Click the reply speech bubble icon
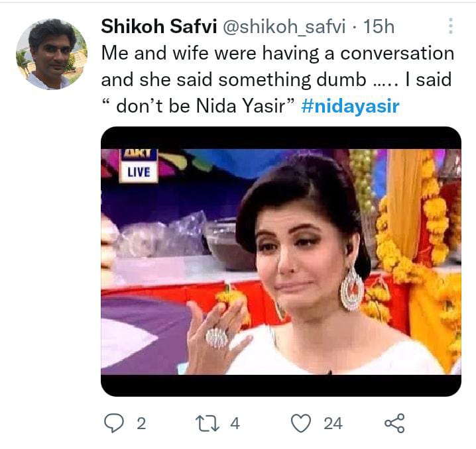Screen dimensions: 476x449 click(x=113, y=423)
